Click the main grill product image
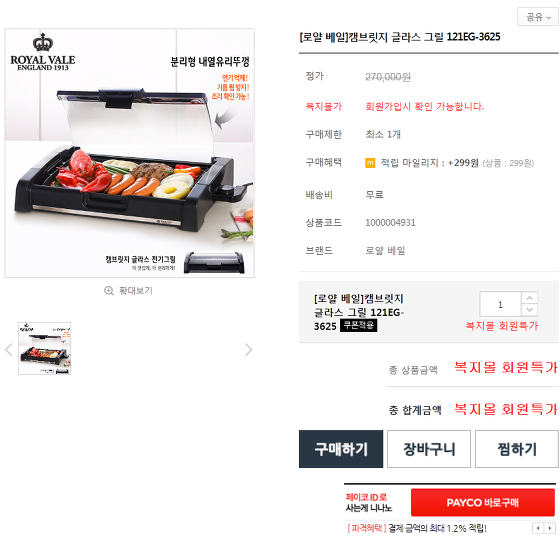Screen dimensions: 560x541 [130, 153]
